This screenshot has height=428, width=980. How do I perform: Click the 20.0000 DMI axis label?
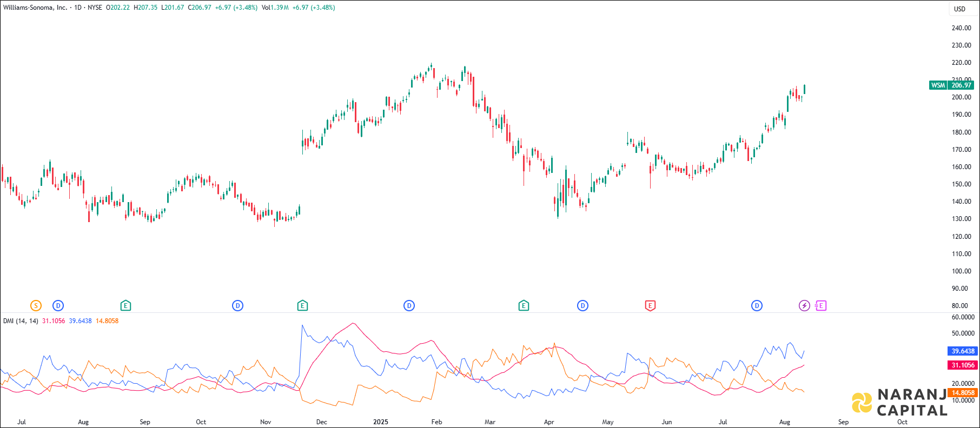pyautogui.click(x=963, y=384)
